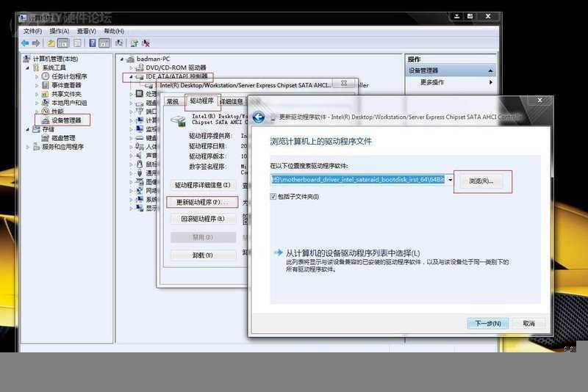Select the 计算机管理(本地) root node
Image resolution: width=588 pixels, height=392 pixels.
55,59
